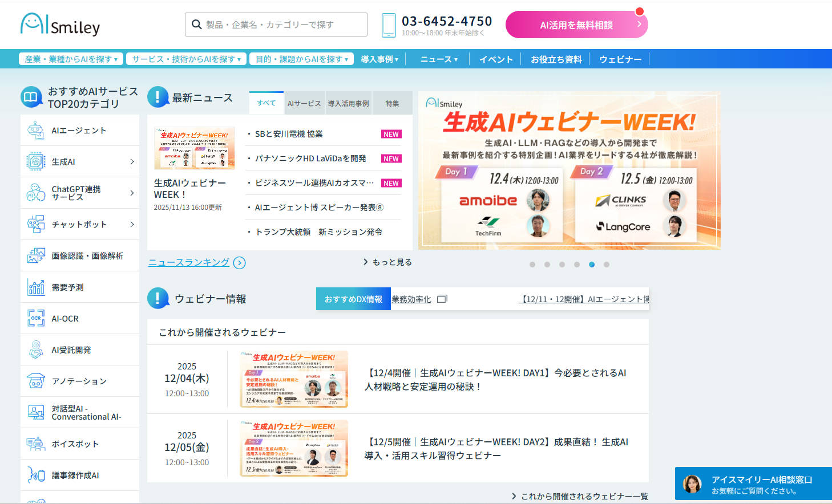Click the 需要予測 bar chart icon

pos(36,287)
